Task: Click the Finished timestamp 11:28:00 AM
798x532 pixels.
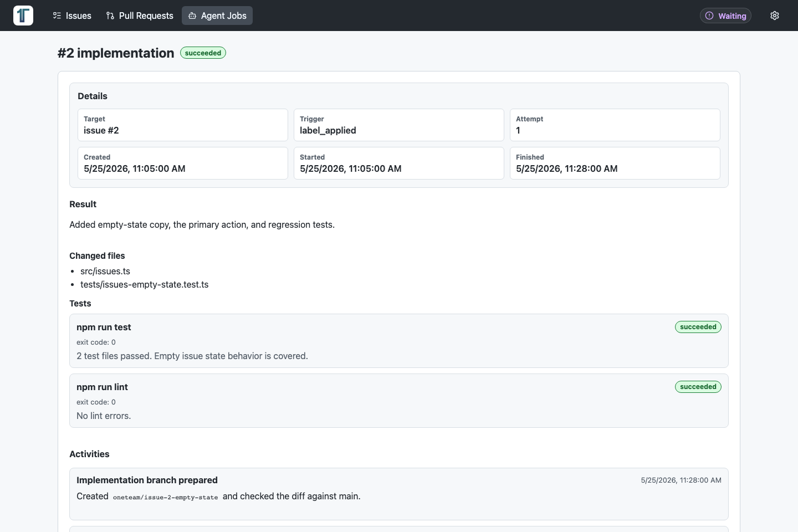Action: pyautogui.click(x=567, y=168)
